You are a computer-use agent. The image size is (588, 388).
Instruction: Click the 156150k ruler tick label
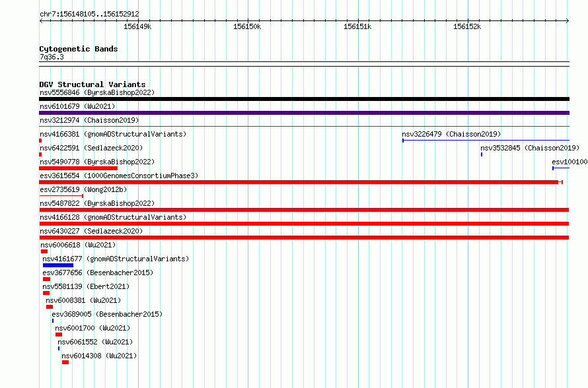tap(247, 26)
